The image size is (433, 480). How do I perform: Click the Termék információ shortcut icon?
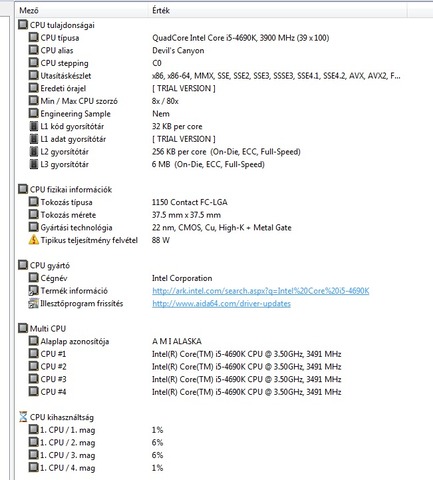[x=33, y=290]
